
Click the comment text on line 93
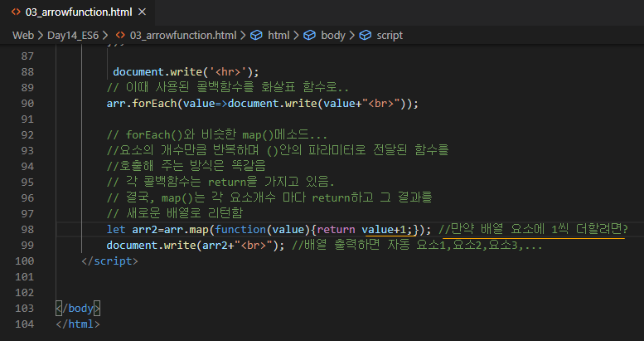278,150
